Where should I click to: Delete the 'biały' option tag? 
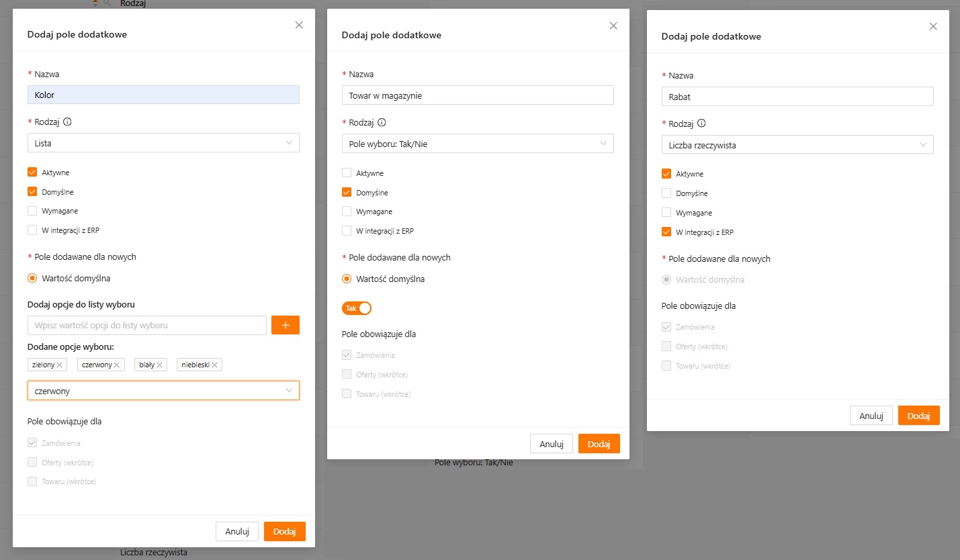[160, 365]
